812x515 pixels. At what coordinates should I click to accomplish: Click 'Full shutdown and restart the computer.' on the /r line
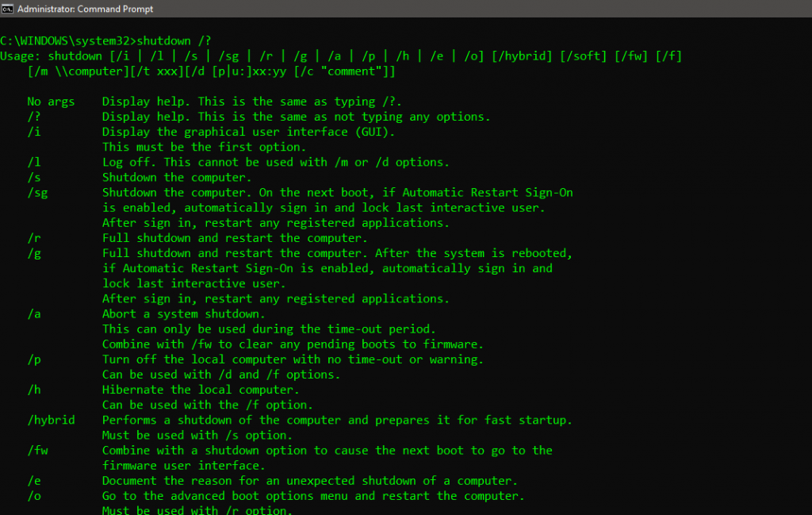[x=235, y=238]
